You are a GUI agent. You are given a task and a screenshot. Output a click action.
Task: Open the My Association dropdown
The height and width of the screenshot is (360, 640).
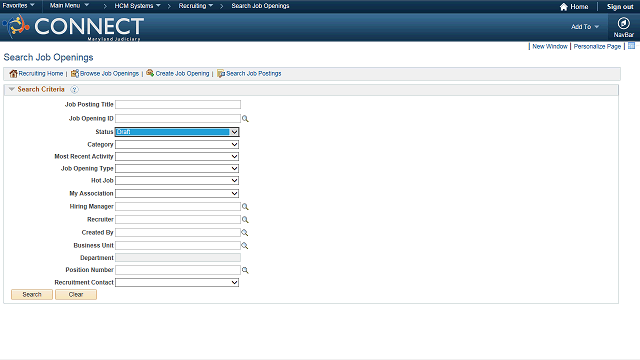click(x=177, y=193)
